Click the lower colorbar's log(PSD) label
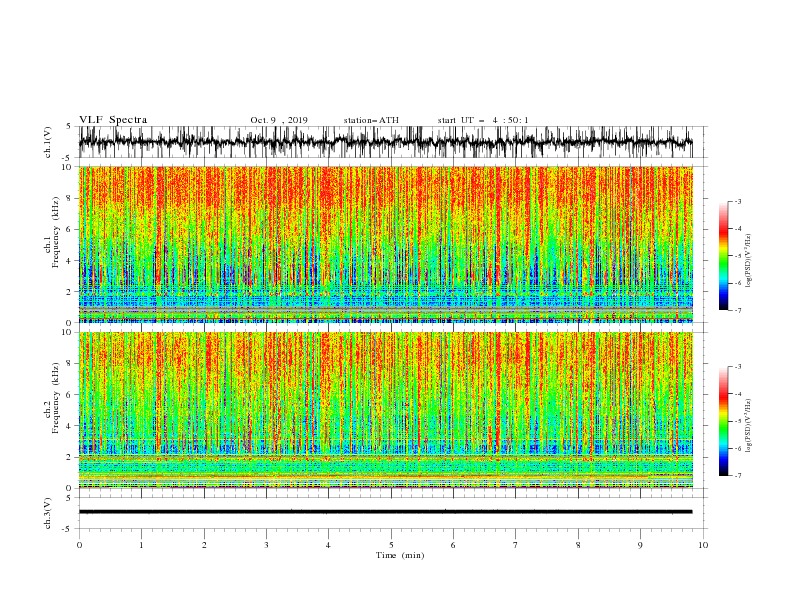 pos(749,426)
